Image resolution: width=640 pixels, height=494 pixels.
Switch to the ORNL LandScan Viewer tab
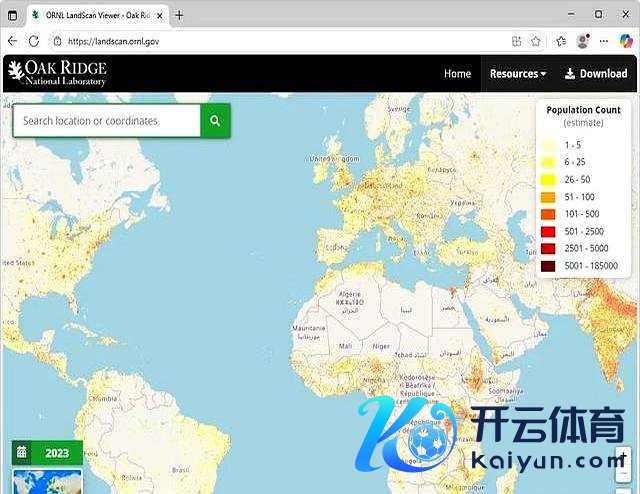pyautogui.click(x=95, y=15)
